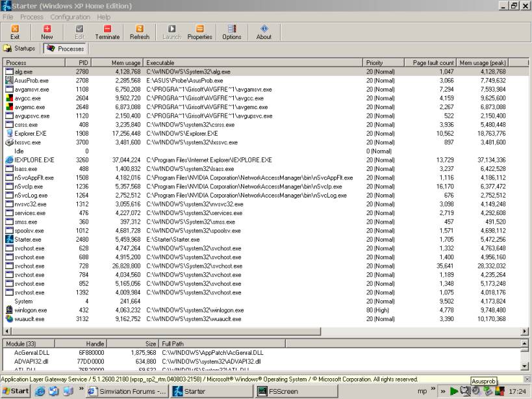Select AcGenral.DLL in the module list
532x399 pixels.
32,352
